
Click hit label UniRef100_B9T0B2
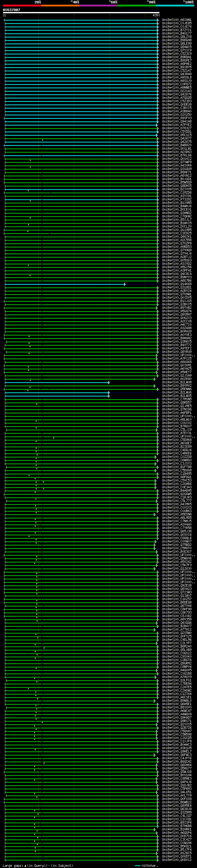pos(176,308)
